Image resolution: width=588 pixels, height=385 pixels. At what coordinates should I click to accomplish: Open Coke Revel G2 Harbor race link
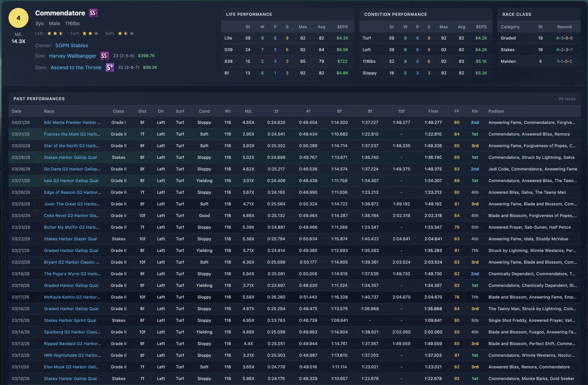(72, 216)
